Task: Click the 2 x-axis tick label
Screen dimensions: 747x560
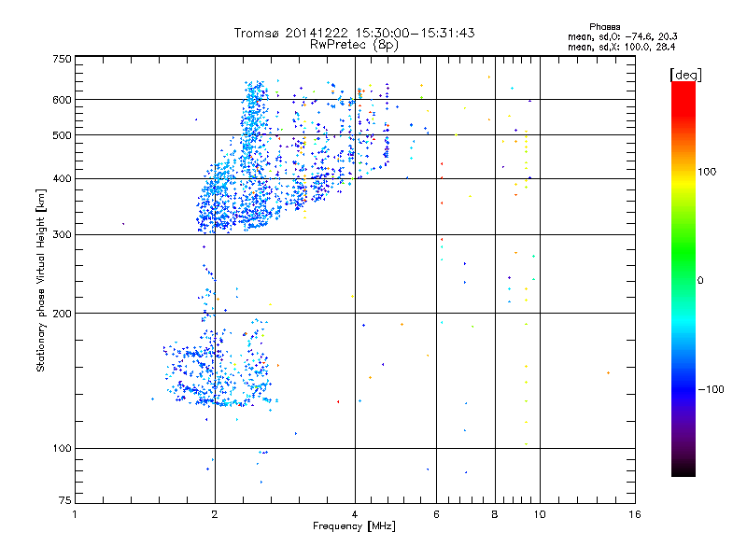Action: coord(215,514)
